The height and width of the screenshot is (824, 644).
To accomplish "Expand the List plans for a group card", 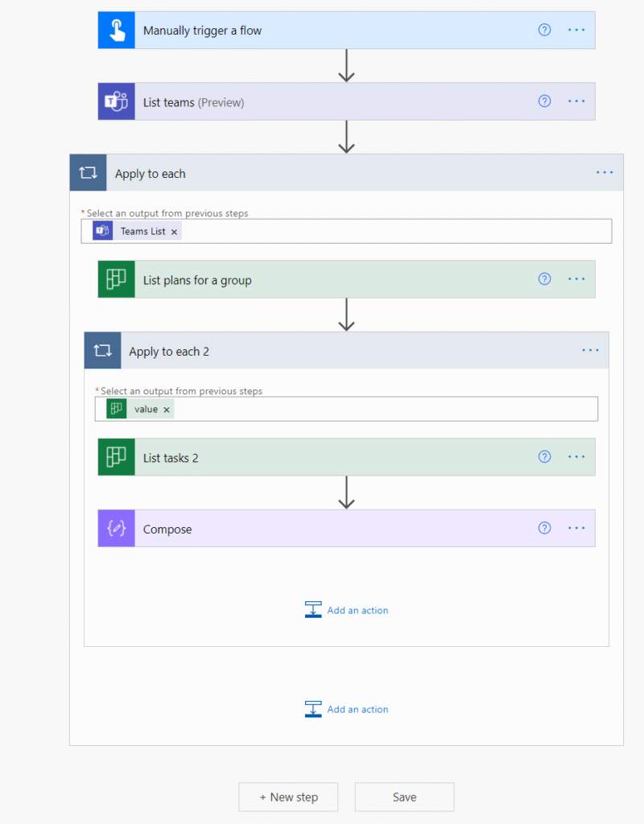I will [346, 279].
